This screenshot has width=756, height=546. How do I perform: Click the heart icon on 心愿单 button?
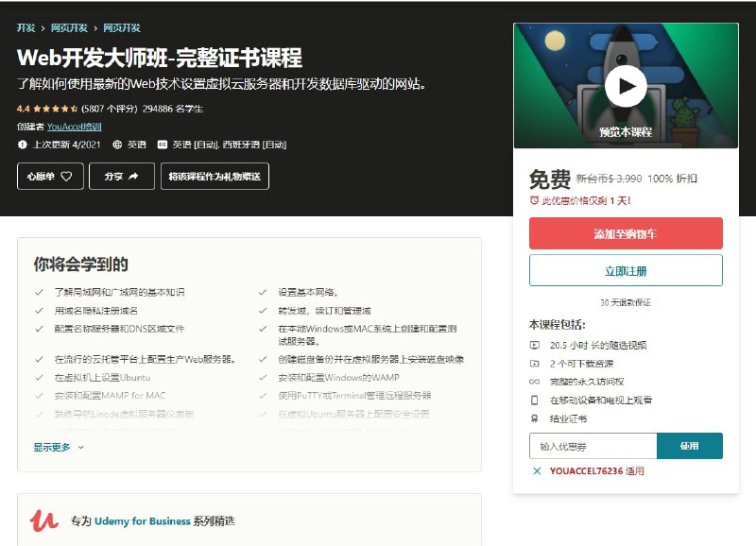pos(66,177)
